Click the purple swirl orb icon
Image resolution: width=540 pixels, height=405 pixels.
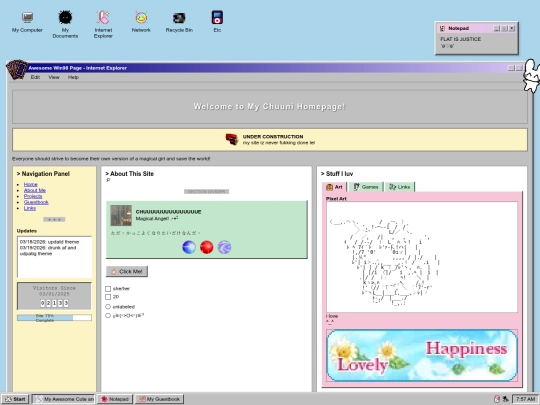click(225, 247)
